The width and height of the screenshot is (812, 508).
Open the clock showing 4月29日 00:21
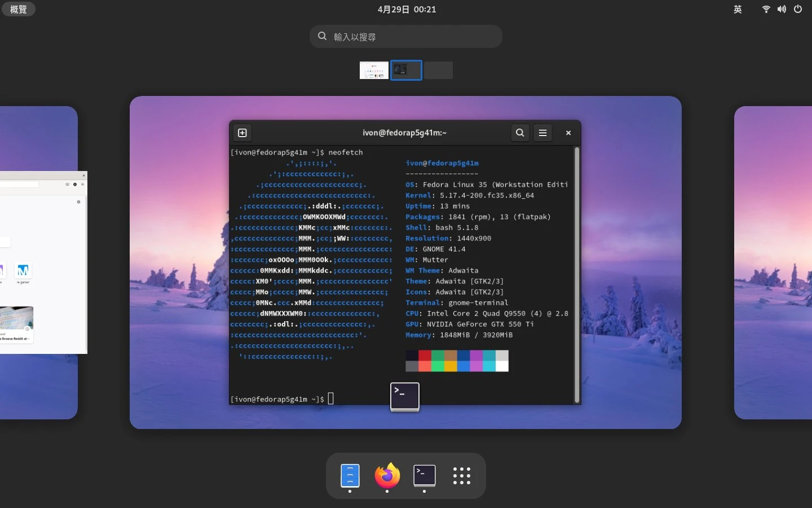click(x=406, y=9)
